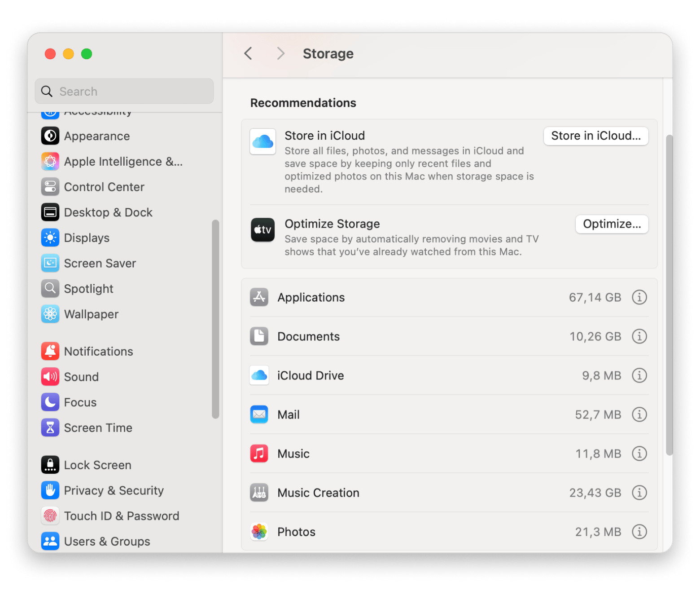Click the Apple TV icon beside Optimize Storage

click(263, 230)
